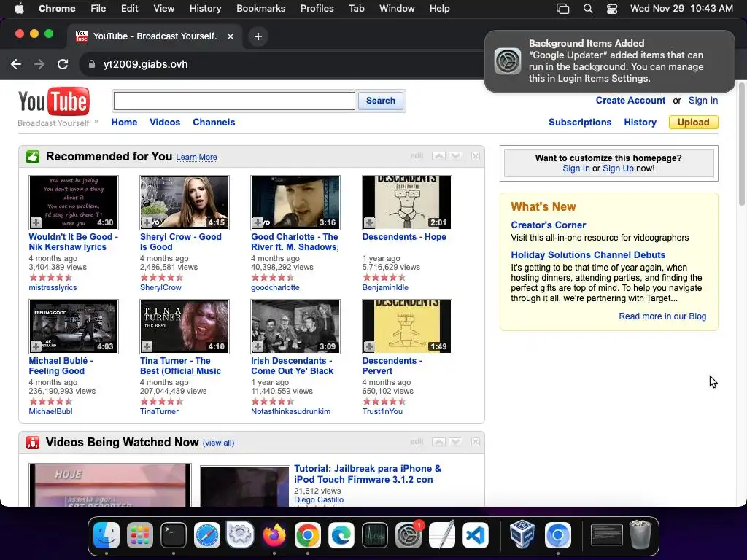
Task: Go to YouTube Home tab
Action: tap(124, 122)
